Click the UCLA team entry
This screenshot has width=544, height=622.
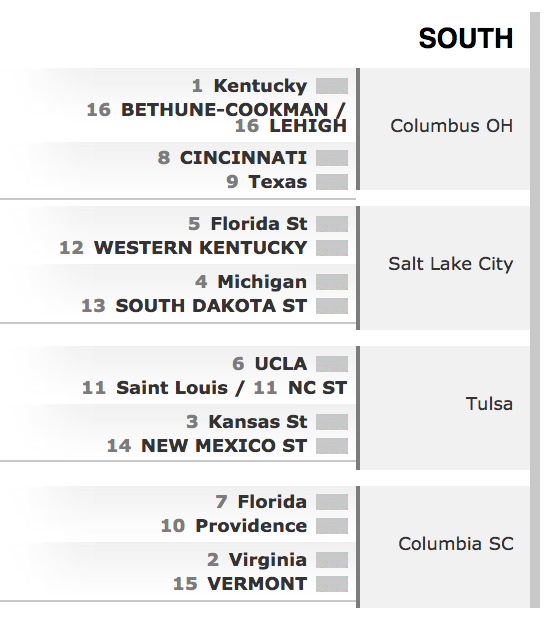click(x=281, y=364)
